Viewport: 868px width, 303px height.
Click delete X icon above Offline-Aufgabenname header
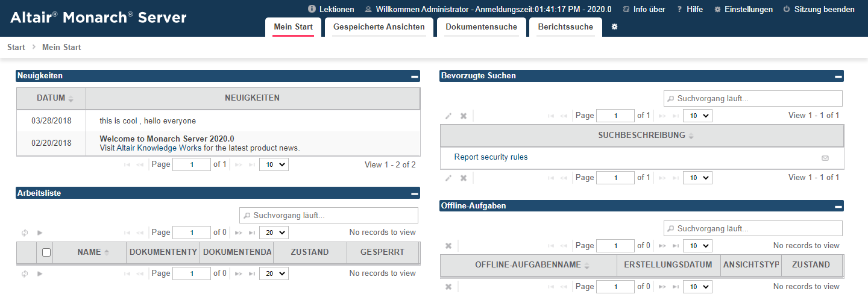point(448,246)
